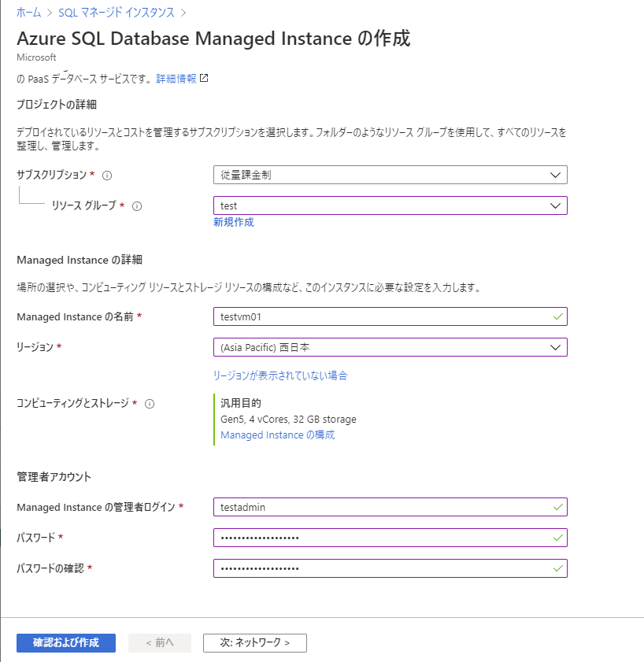Viewport: 644px width, 662px height.
Task: Click the 汎用目的 tier text
Action: [x=241, y=403]
